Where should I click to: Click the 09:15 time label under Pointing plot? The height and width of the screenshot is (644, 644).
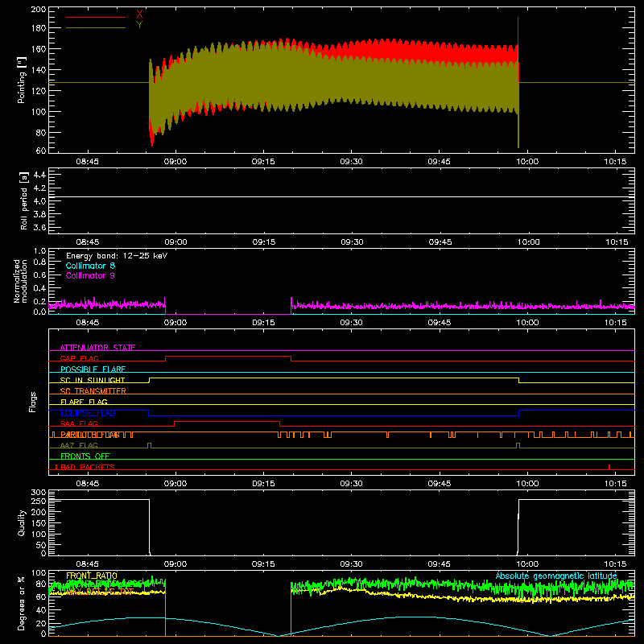(x=263, y=162)
